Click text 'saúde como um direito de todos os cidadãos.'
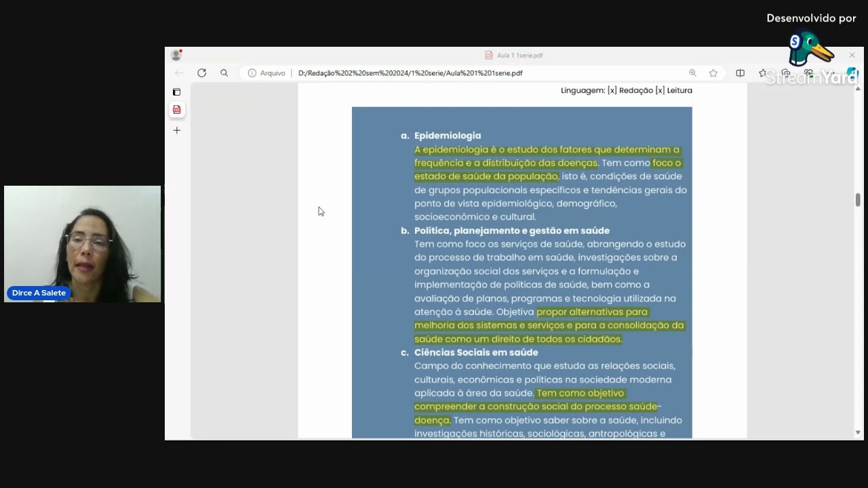 click(518, 339)
